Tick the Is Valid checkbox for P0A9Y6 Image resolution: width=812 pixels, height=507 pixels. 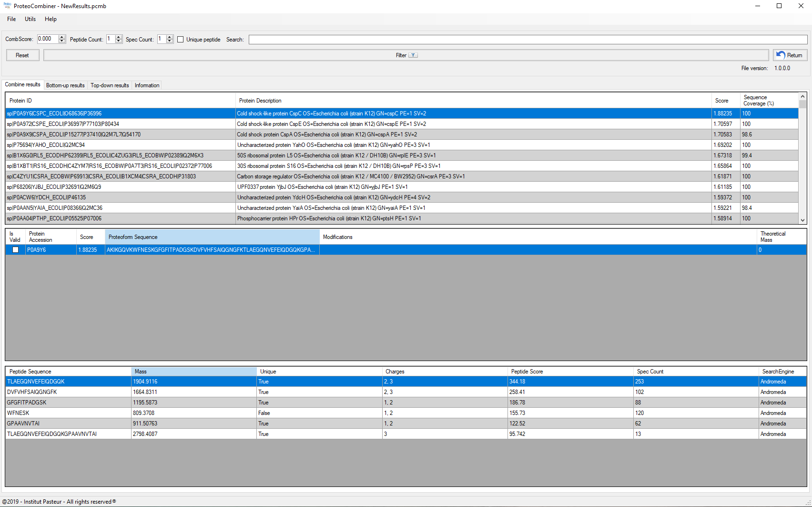pyautogui.click(x=15, y=250)
